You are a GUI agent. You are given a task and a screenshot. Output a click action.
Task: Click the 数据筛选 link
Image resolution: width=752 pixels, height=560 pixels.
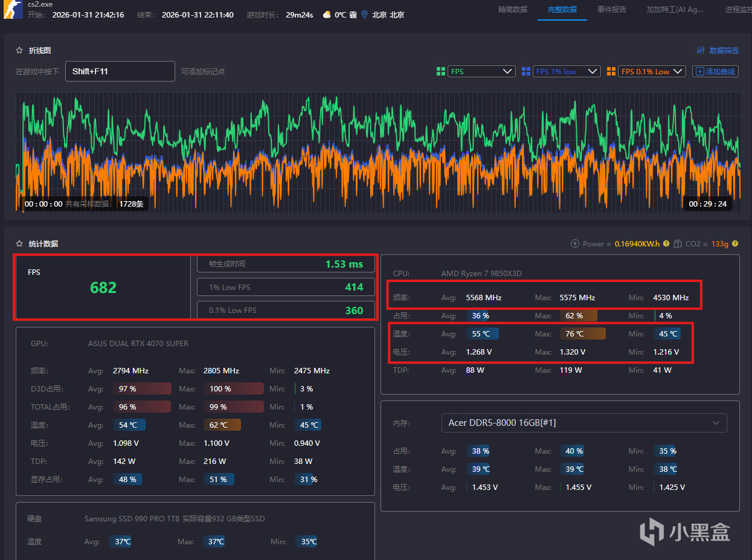[724, 51]
